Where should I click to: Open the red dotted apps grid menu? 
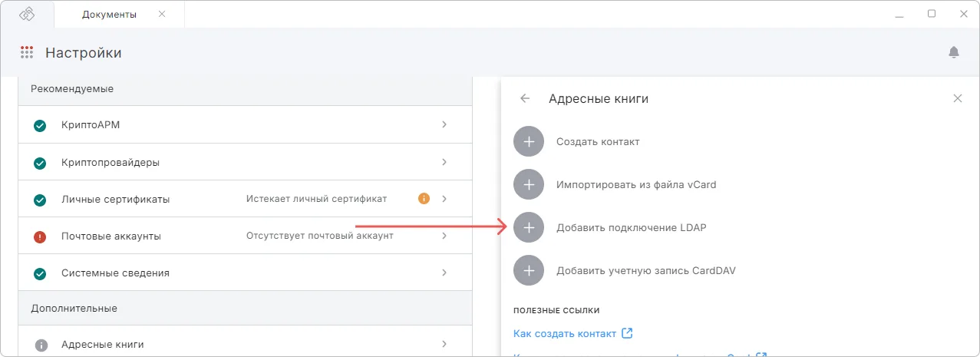click(27, 52)
